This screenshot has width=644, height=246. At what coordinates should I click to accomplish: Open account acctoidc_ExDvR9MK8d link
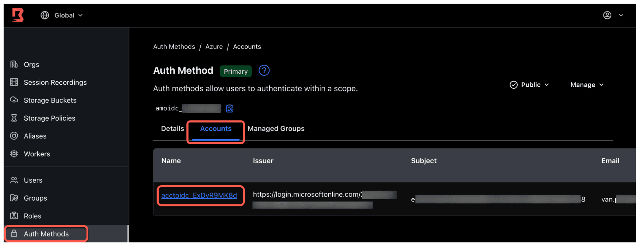199,195
